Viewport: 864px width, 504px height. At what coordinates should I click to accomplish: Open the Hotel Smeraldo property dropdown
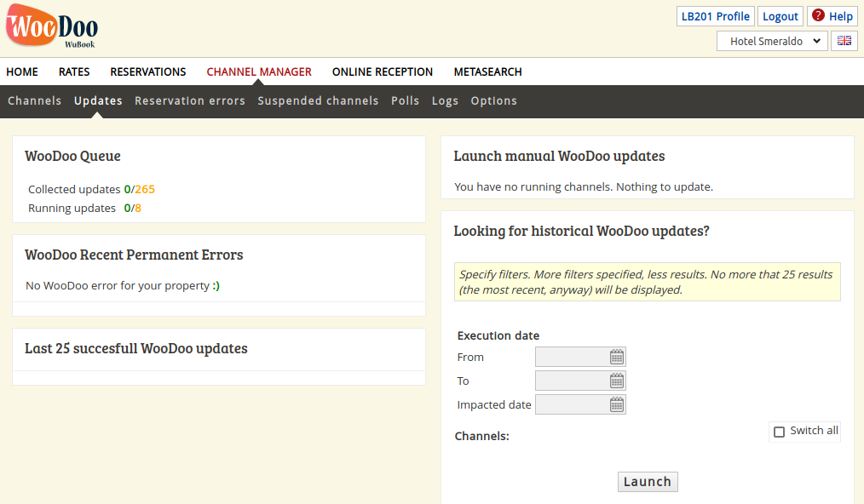772,41
